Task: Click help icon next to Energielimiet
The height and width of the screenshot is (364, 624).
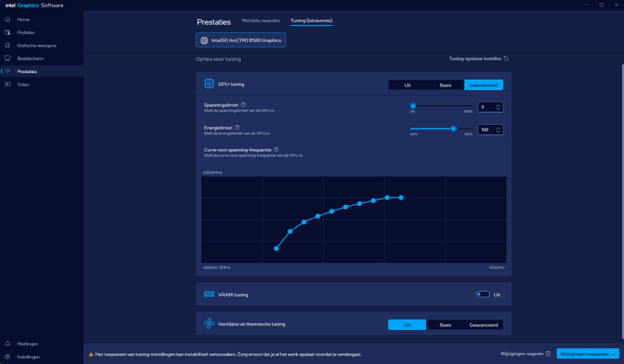Action: [237, 128]
